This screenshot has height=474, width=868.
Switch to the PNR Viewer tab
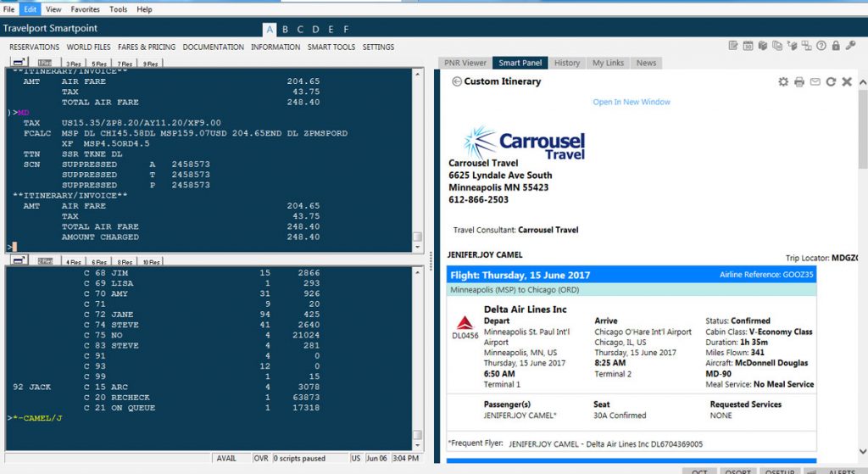click(465, 63)
